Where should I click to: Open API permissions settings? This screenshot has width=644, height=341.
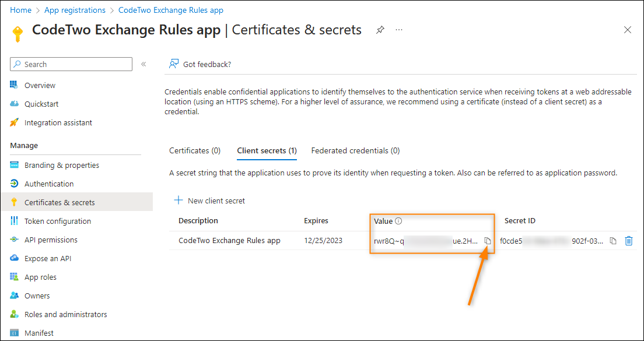[51, 240]
